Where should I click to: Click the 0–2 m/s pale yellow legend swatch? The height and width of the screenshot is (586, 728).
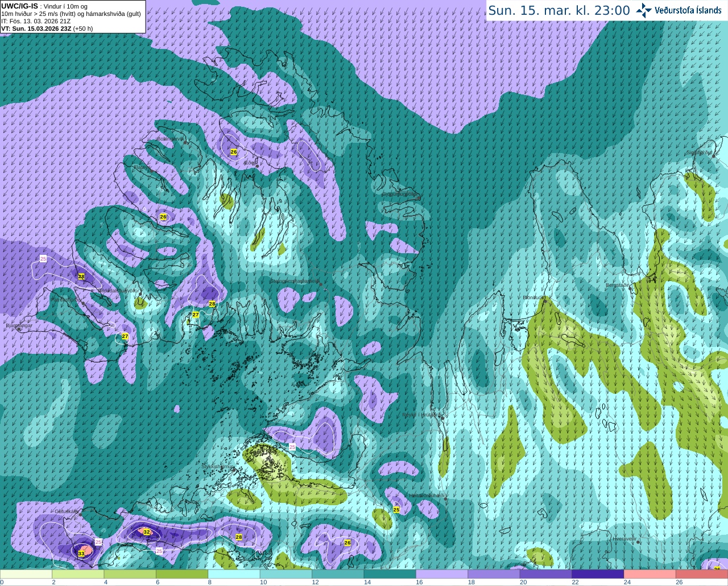click(x=26, y=574)
